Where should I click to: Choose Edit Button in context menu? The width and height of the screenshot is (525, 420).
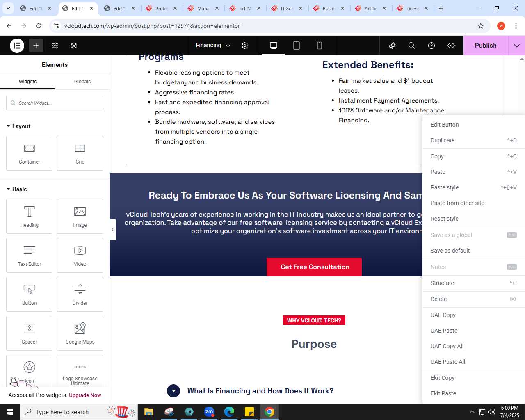pos(474,125)
